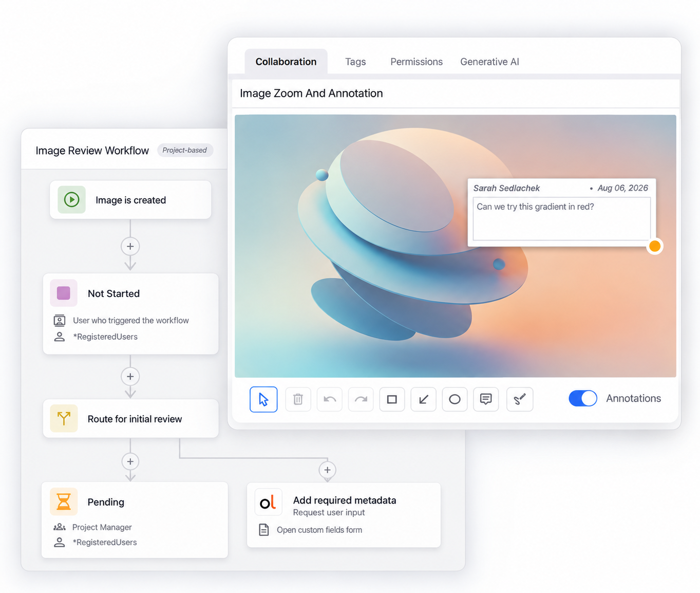Open the Permissions tab

coord(417,62)
